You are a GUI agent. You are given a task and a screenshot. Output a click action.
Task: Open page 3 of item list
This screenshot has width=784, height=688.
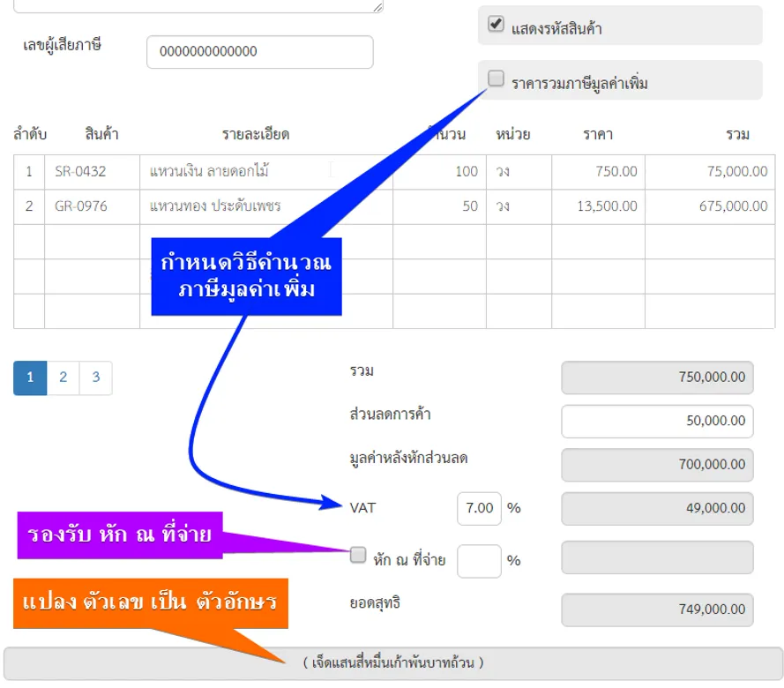tap(95, 378)
